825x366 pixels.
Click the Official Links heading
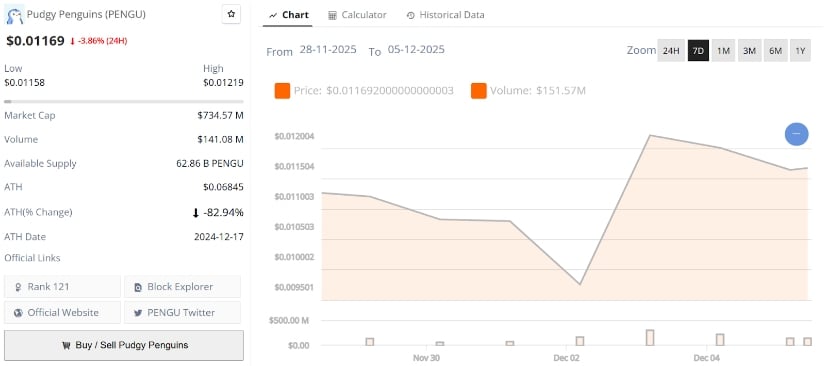click(x=32, y=258)
